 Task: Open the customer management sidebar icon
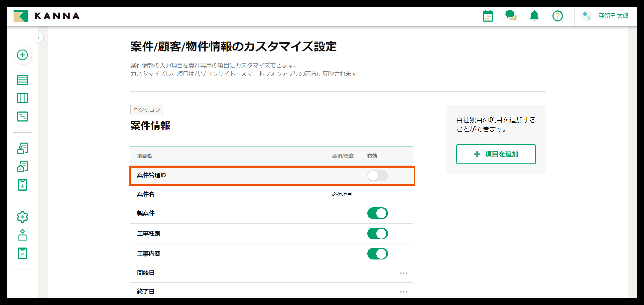(22, 148)
